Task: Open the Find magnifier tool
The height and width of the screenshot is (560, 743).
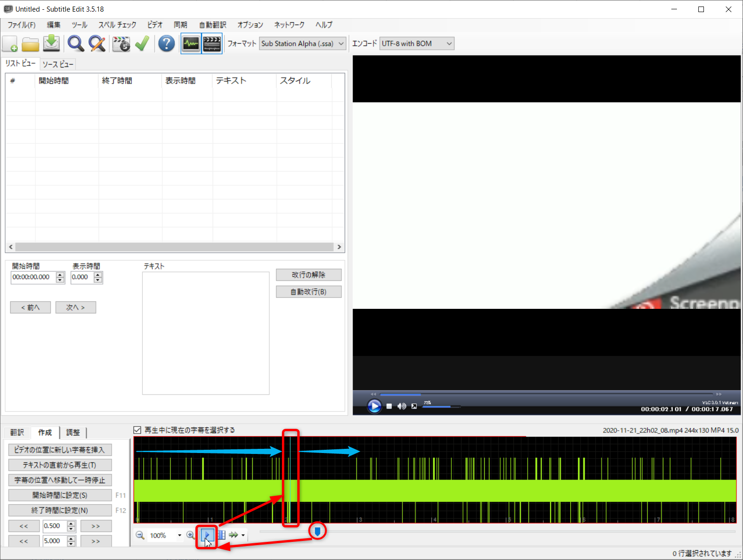Action: click(x=75, y=44)
